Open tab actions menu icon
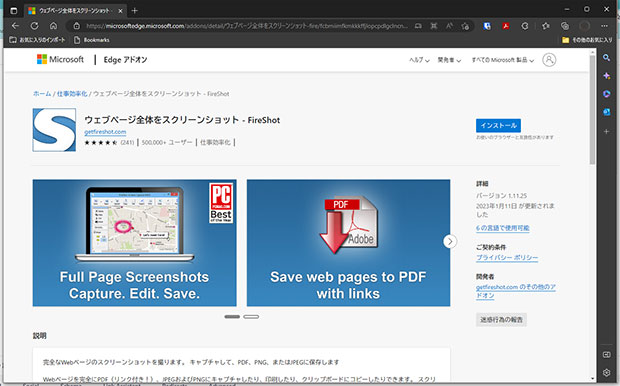Image resolution: width=620 pixels, height=386 pixels. click(x=13, y=11)
